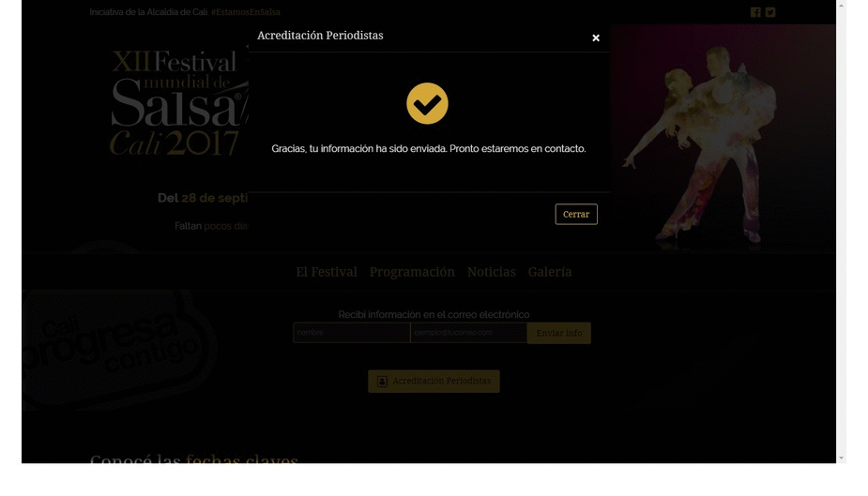Viewport: 868px width, 496px height.
Task: Click the email address input field
Action: 469,333
